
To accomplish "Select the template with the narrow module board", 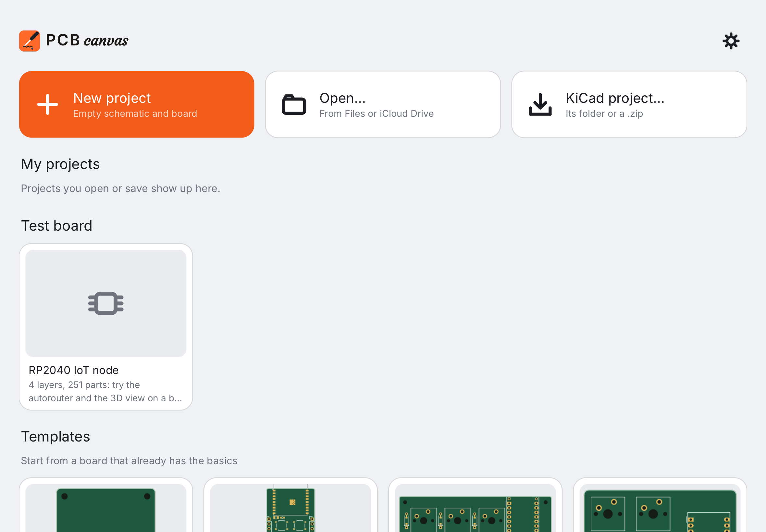I will (x=290, y=505).
